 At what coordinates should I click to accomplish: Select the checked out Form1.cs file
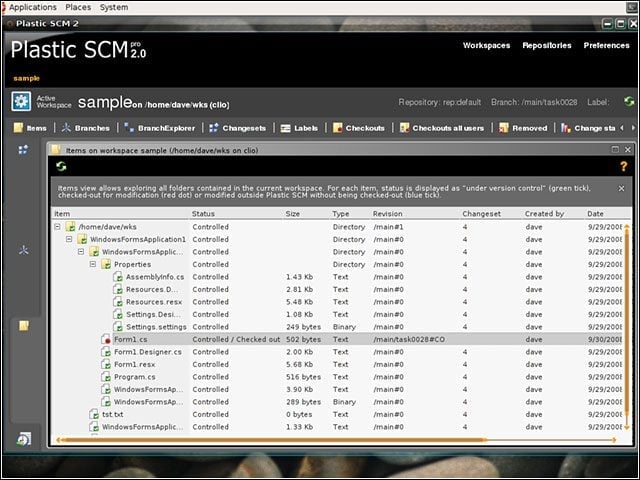click(131, 339)
